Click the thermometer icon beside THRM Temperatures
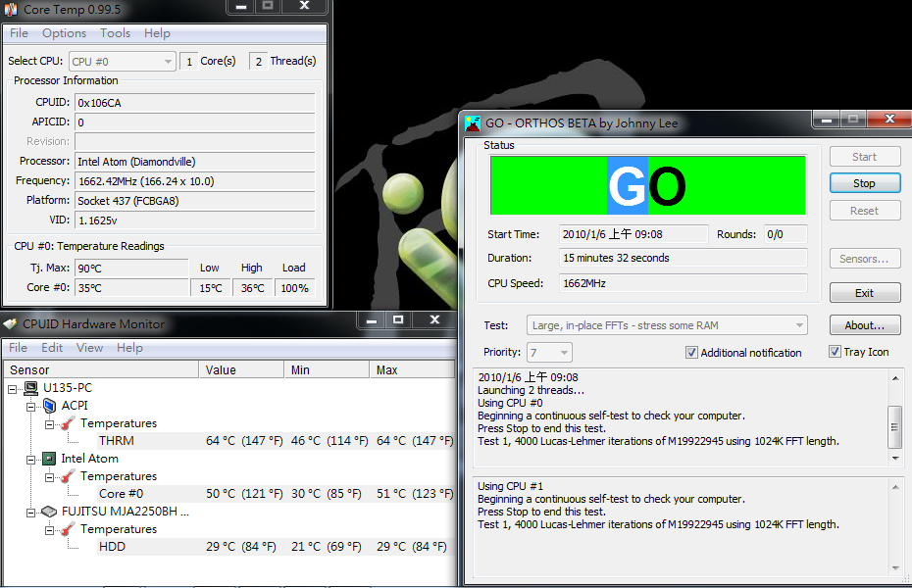Image resolution: width=912 pixels, height=588 pixels. (68, 423)
